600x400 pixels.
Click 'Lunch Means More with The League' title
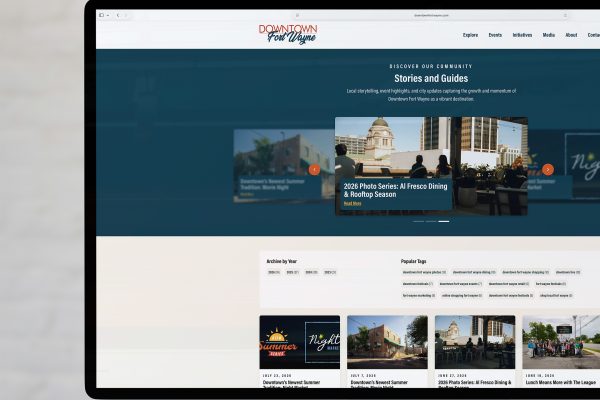[561, 382]
